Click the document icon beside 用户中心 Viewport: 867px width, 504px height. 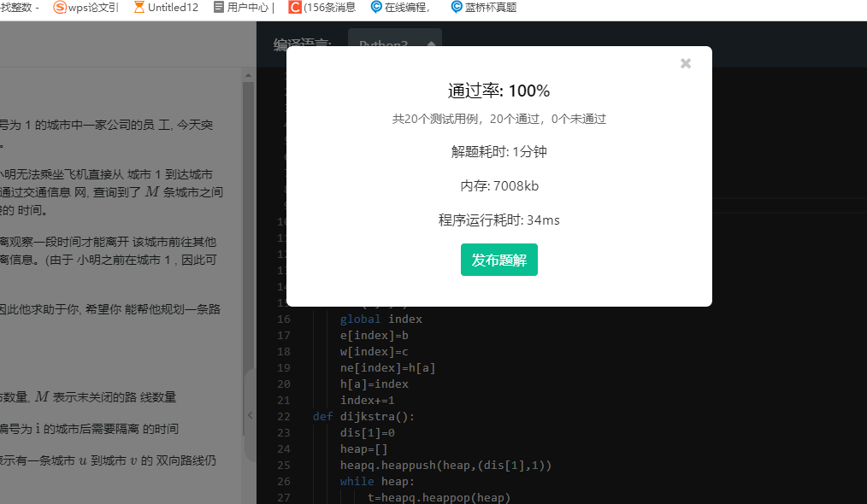(218, 8)
